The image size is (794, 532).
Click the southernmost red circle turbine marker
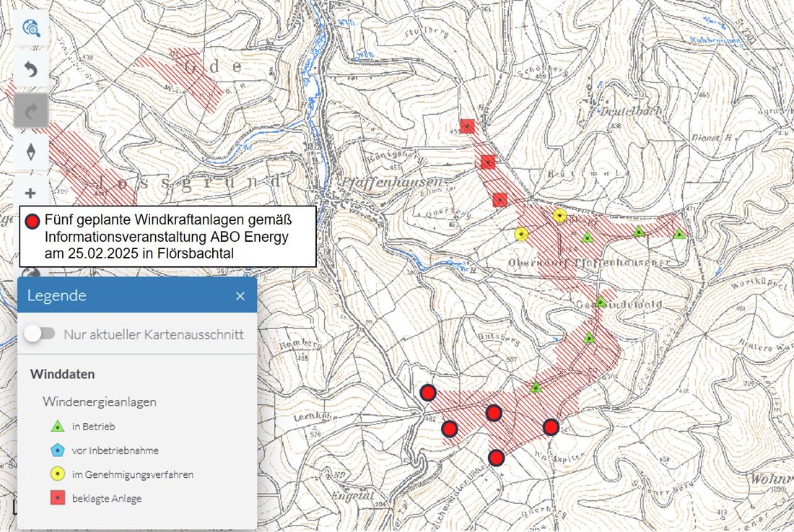(497, 458)
